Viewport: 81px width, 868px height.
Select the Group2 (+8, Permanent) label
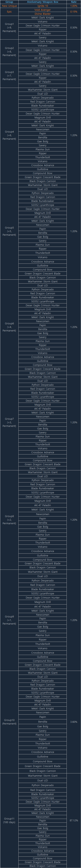9,51
